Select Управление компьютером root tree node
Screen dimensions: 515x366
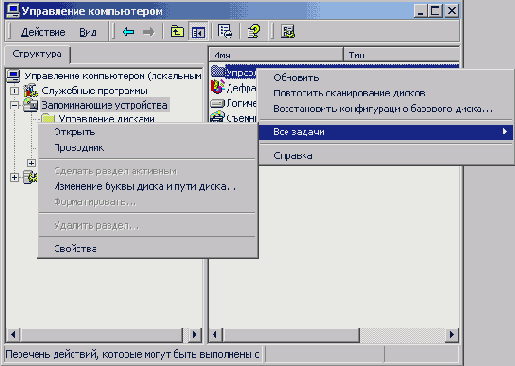click(113, 76)
